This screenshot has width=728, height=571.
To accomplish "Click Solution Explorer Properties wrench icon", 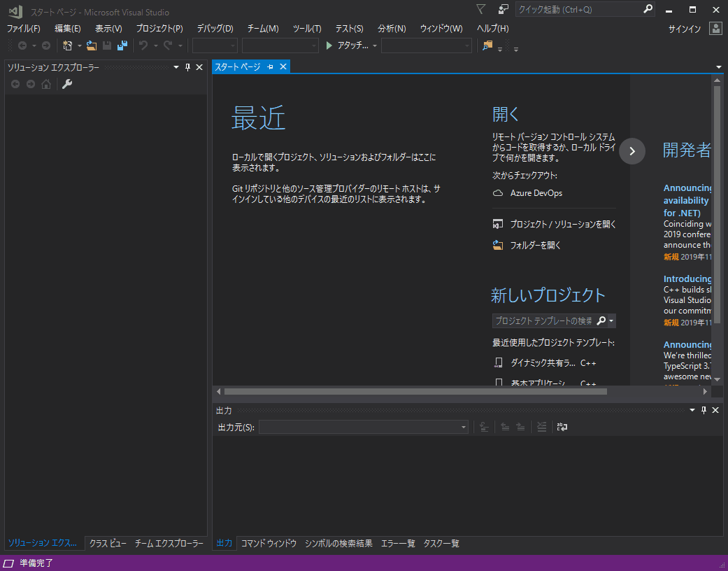I will pos(67,84).
